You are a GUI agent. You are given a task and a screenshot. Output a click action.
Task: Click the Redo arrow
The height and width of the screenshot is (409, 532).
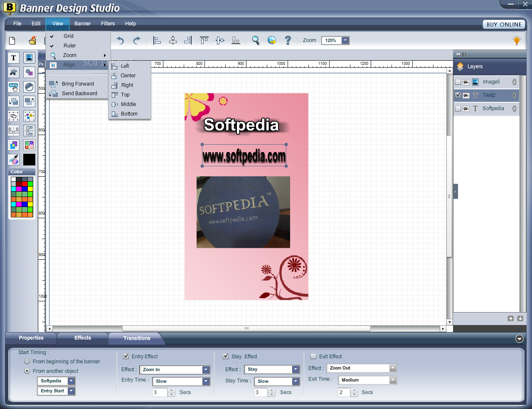pos(136,40)
